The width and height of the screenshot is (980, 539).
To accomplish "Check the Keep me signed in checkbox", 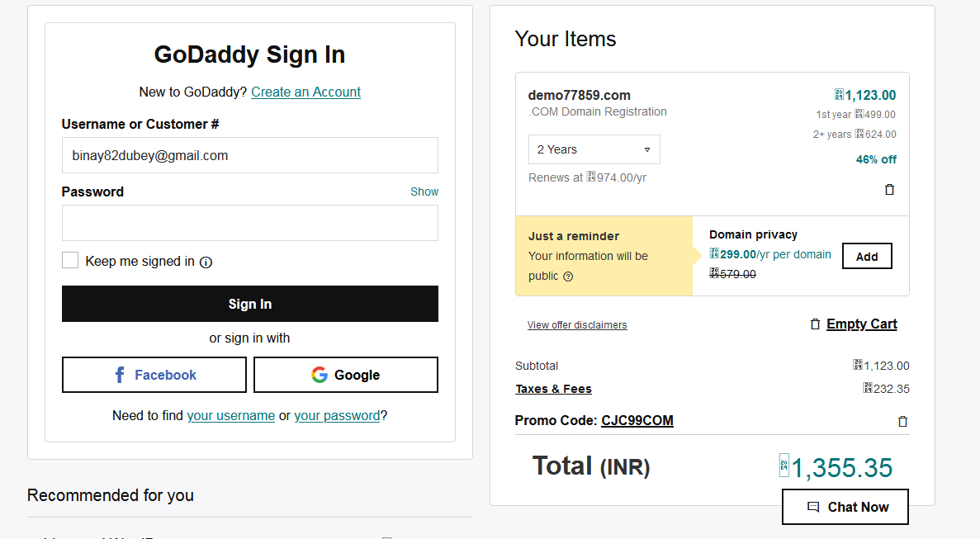I will (70, 261).
